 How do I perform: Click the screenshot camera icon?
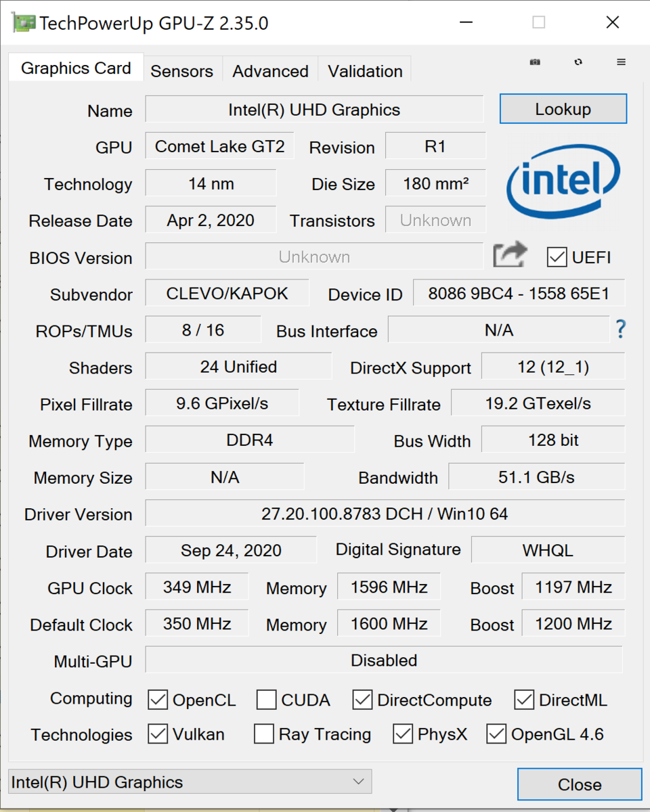(535, 62)
